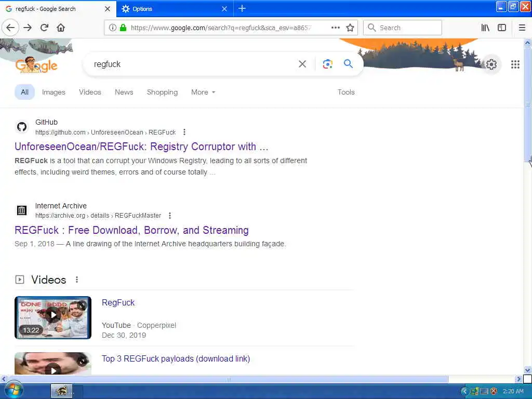The height and width of the screenshot is (399, 532).
Task: Open the Firefox hamburger menu
Action: click(x=522, y=28)
